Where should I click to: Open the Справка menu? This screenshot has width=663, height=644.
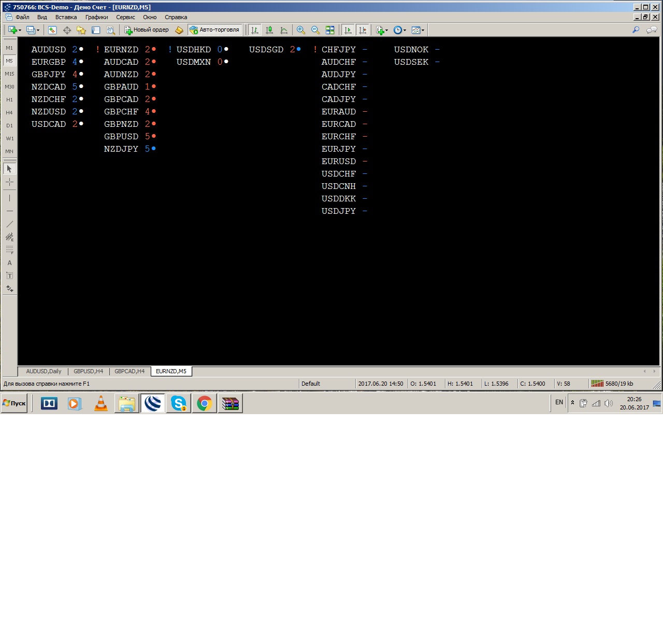click(176, 17)
